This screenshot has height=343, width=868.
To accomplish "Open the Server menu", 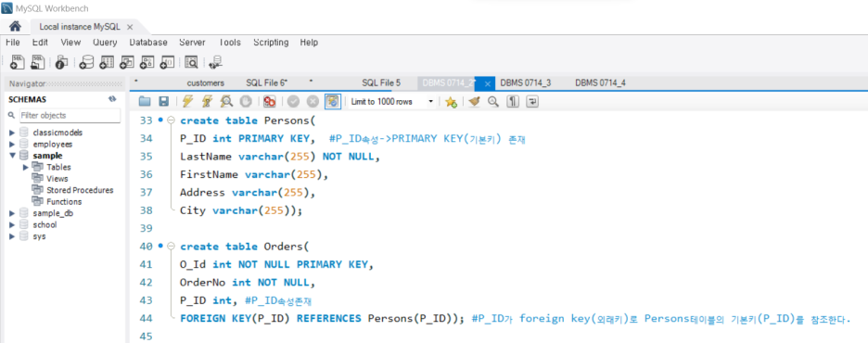I will [192, 42].
